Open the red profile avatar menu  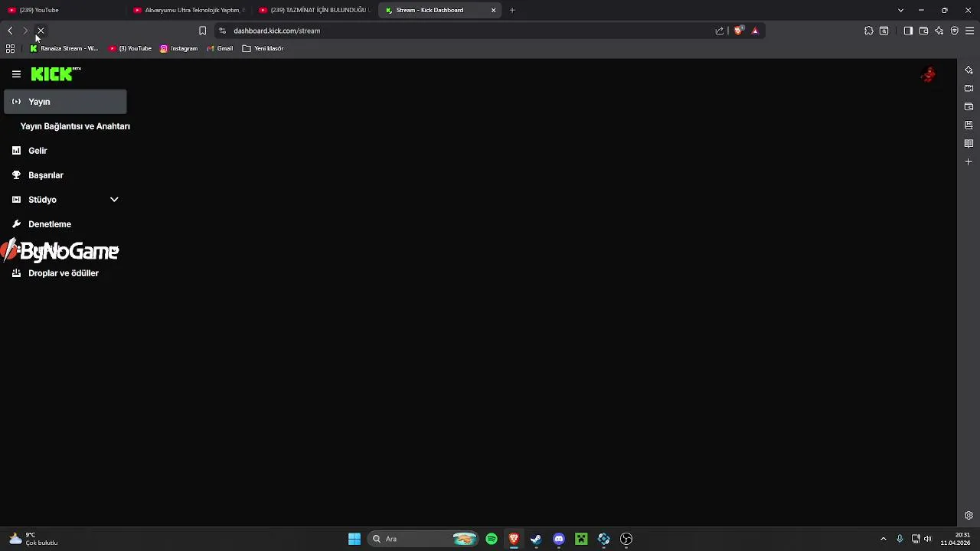coord(929,74)
